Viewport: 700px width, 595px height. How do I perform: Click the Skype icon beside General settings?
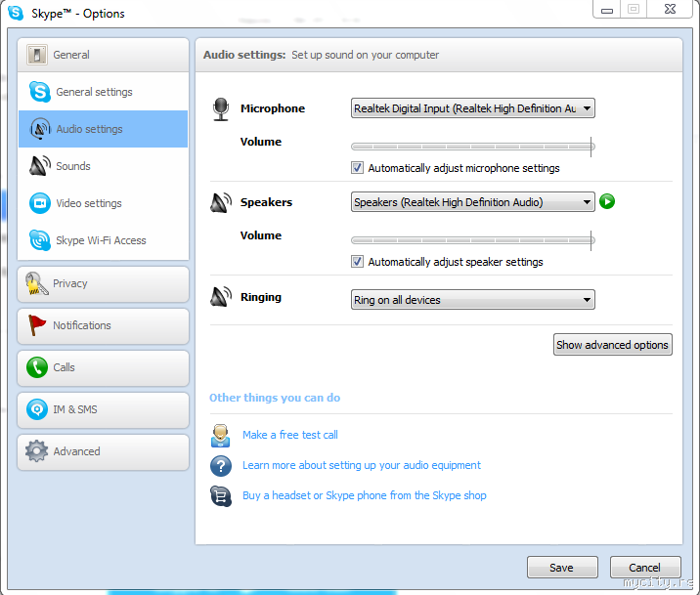pos(40,92)
